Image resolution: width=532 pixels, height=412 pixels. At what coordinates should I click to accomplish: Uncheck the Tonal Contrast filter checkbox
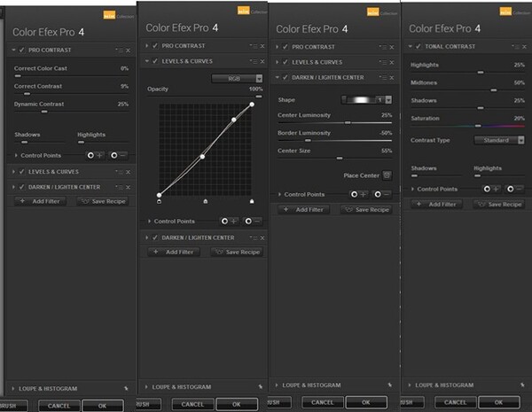pos(419,46)
